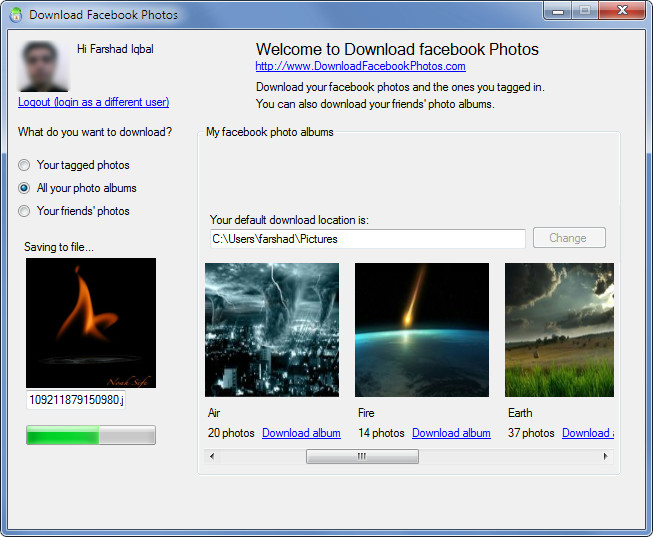Open the Earth album thumbnail
Screen dimensions: 653x537
(559, 330)
